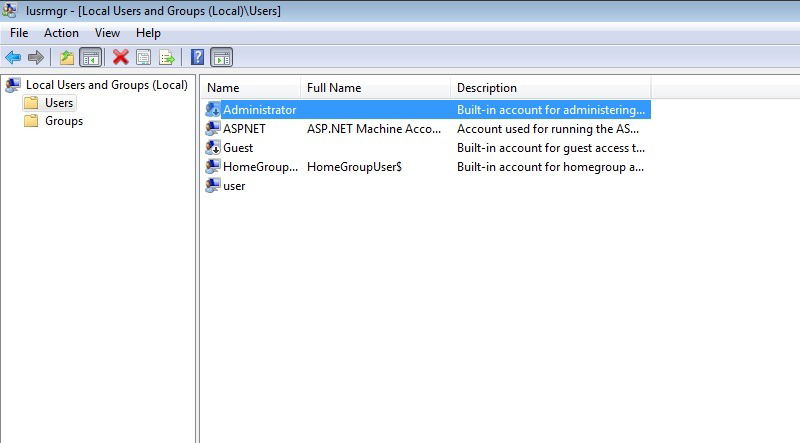Sort by the Description column header
The width and height of the screenshot is (800, 443).
551,88
